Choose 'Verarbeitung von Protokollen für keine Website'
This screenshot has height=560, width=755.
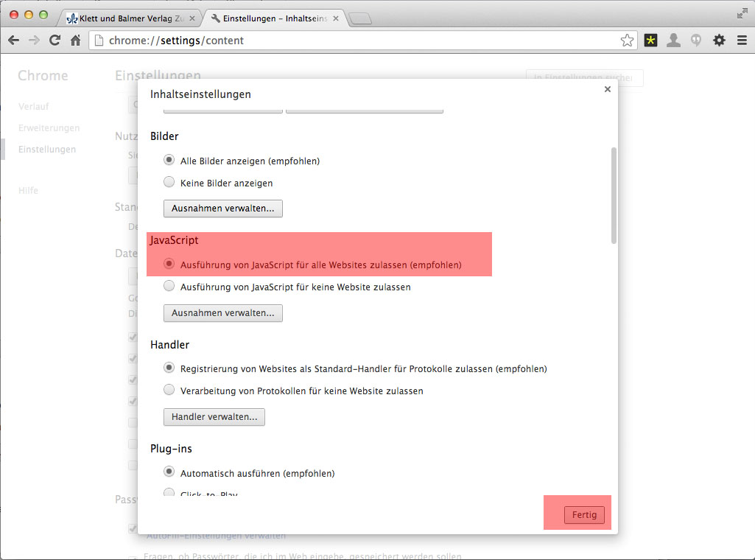click(x=169, y=391)
